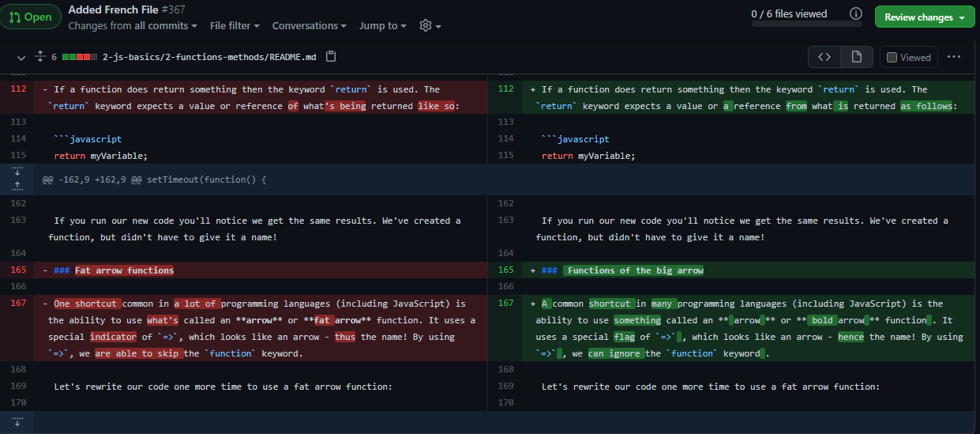Open the diff settings gear menu

coord(430,25)
